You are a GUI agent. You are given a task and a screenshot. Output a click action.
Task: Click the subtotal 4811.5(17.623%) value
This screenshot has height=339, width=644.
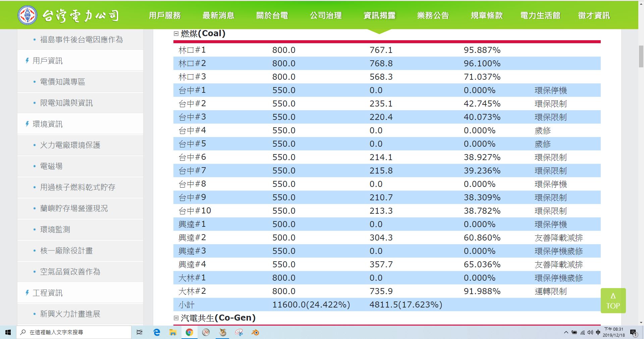(406, 304)
